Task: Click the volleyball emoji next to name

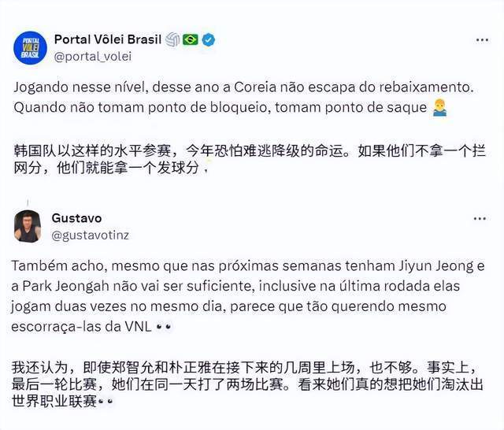Action: [172, 40]
